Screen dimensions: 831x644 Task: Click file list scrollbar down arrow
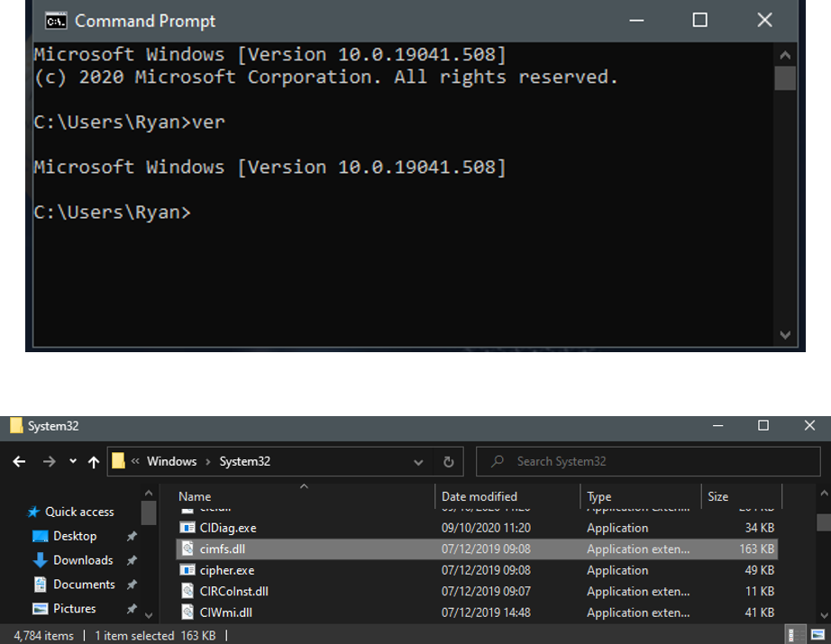pyautogui.click(x=824, y=615)
